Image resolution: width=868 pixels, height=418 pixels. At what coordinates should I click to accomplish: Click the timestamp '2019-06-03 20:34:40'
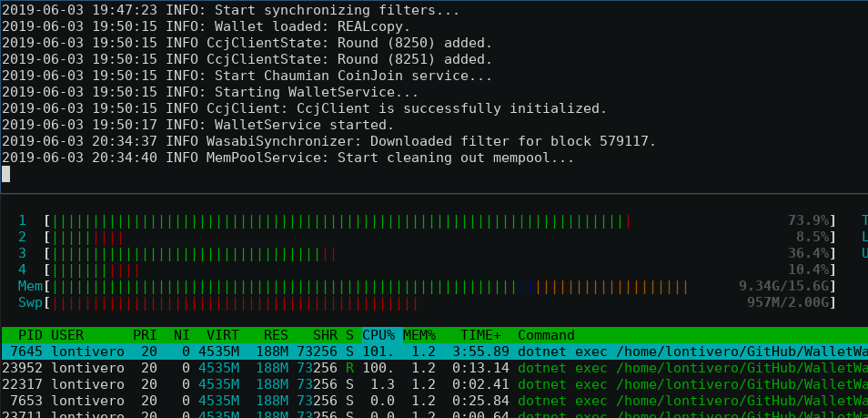[80, 158]
